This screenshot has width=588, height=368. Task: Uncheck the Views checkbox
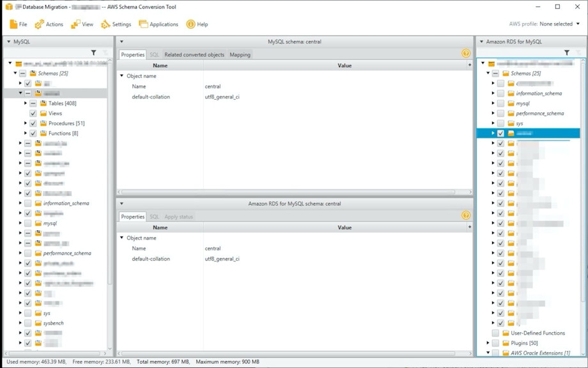(33, 113)
